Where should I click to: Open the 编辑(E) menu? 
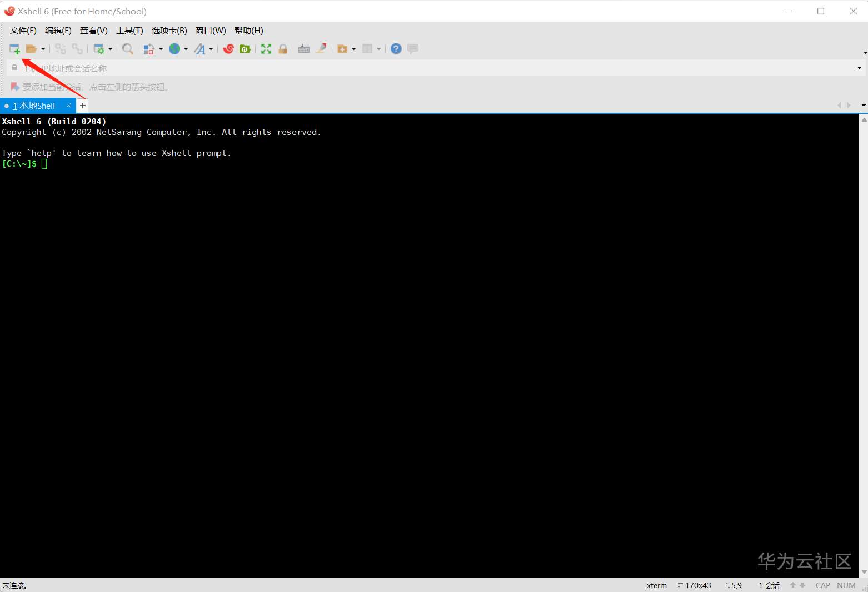(58, 31)
